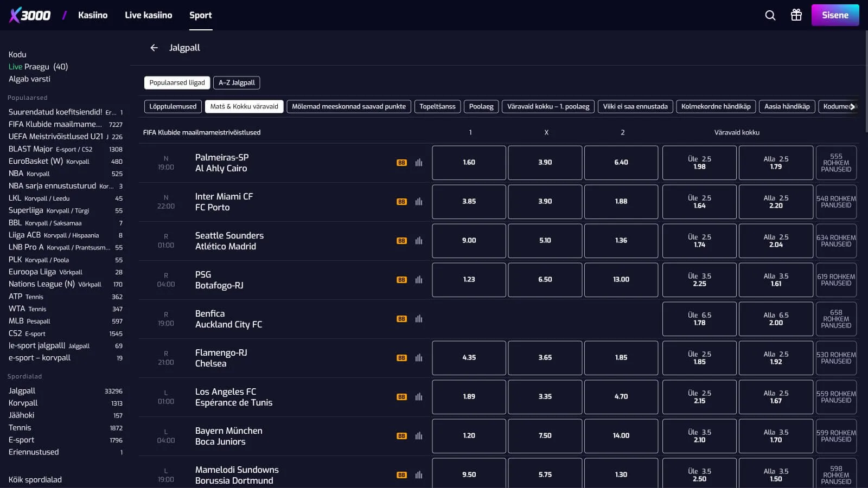Expand 548 rohkem panuseid for Inter Miami
Image resolution: width=868 pixels, height=488 pixels.
tap(836, 202)
